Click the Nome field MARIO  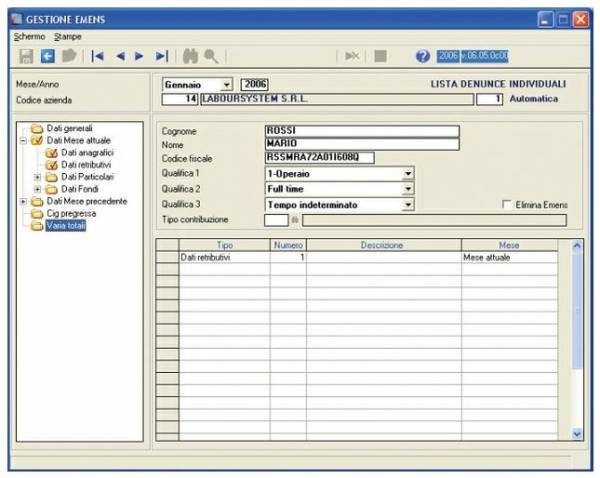pos(362,144)
